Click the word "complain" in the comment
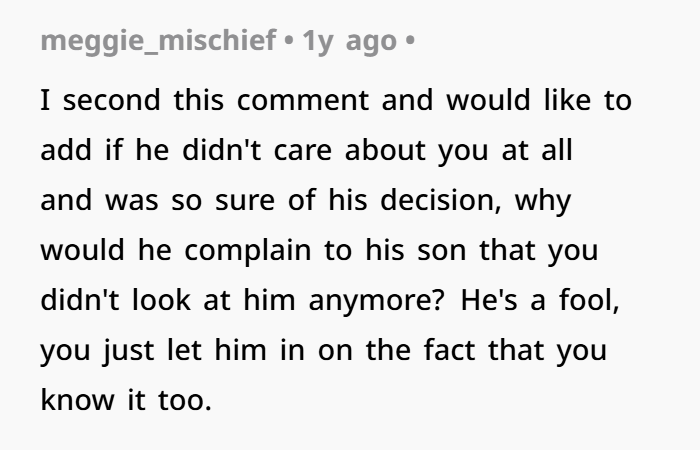 (x=248, y=251)
